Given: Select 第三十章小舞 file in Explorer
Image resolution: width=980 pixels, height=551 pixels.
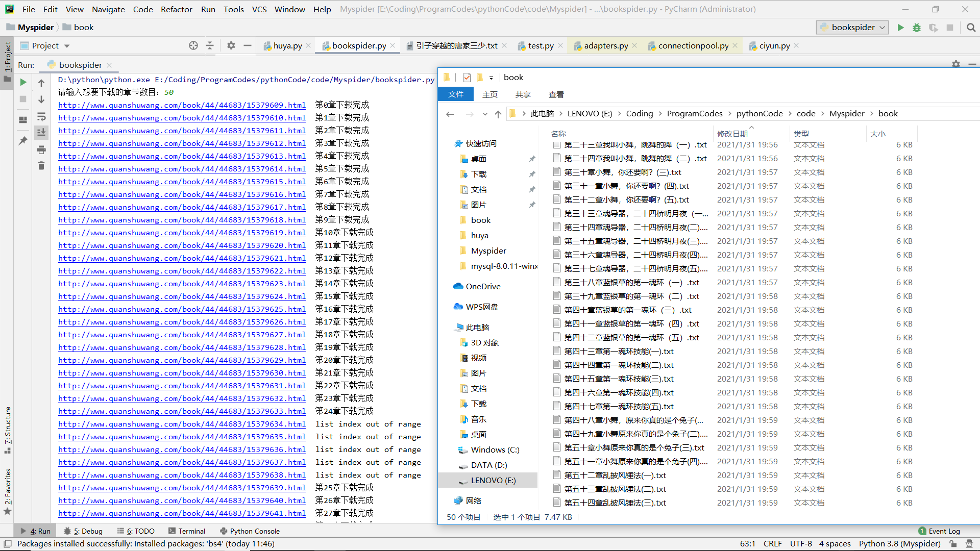Looking at the screenshot, I should [x=623, y=172].
